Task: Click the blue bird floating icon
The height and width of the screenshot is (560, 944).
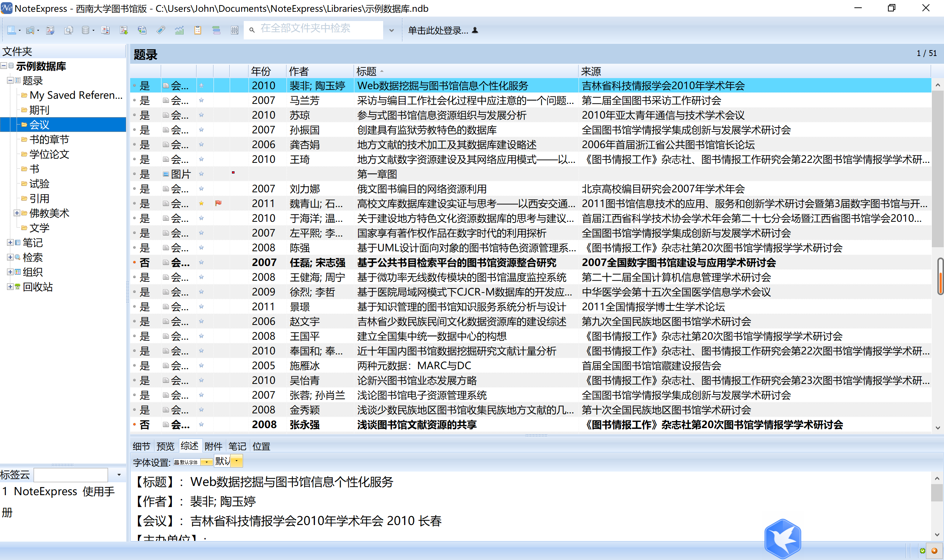Action: [x=783, y=539]
